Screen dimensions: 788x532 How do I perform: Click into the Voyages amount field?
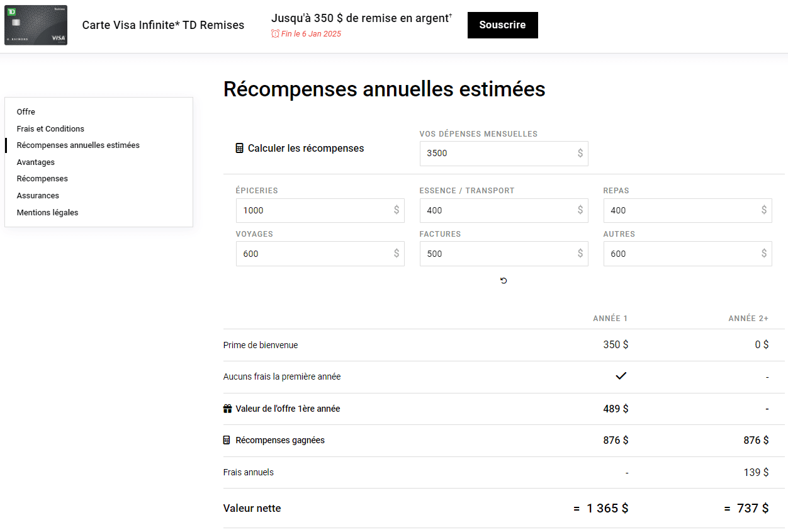pos(313,254)
